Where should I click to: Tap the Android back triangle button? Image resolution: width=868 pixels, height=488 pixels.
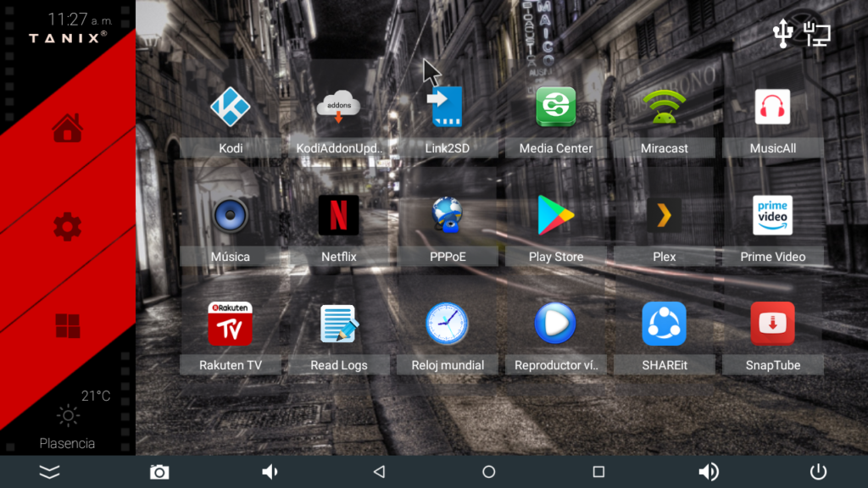379,472
